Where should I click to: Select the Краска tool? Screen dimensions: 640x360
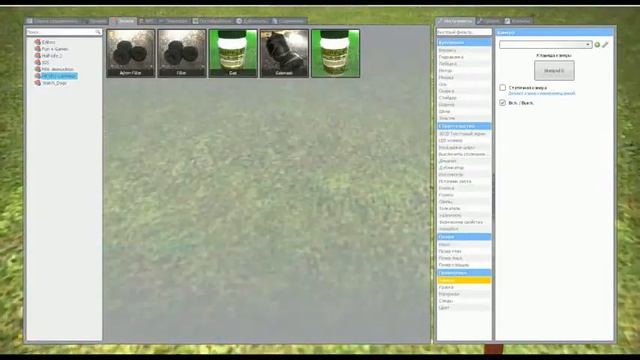coord(464,287)
